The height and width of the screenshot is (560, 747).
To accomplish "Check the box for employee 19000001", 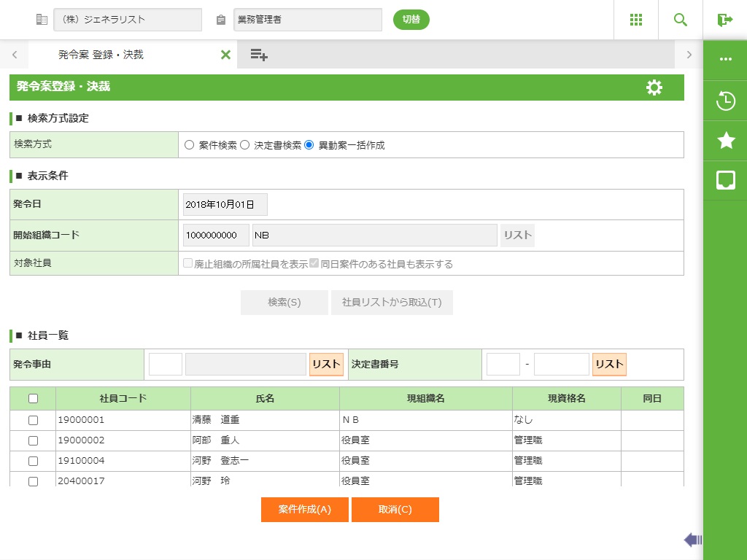I will [x=33, y=421].
